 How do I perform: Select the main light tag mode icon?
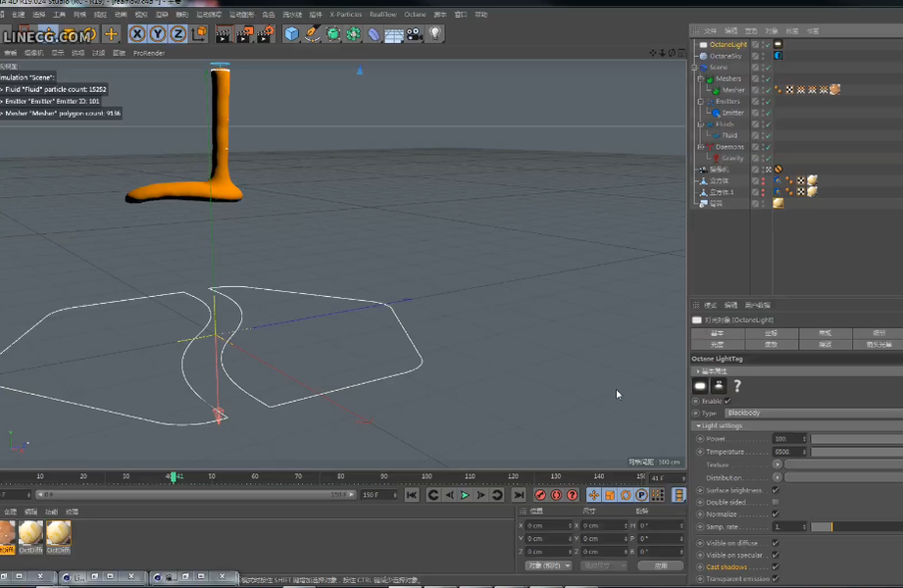[700, 386]
